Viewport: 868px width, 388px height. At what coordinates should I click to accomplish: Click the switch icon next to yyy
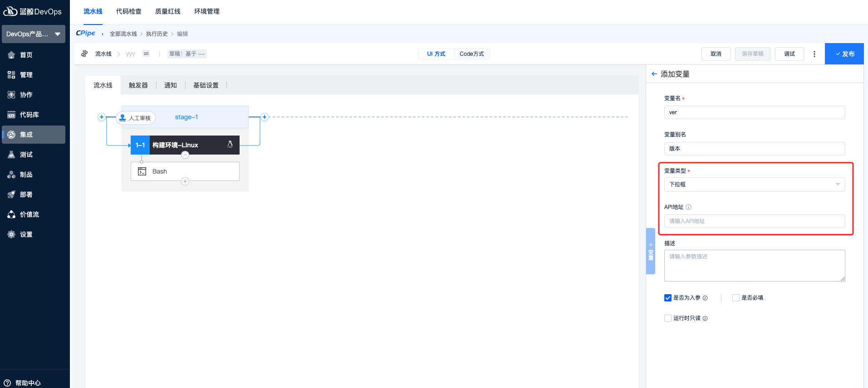point(146,53)
